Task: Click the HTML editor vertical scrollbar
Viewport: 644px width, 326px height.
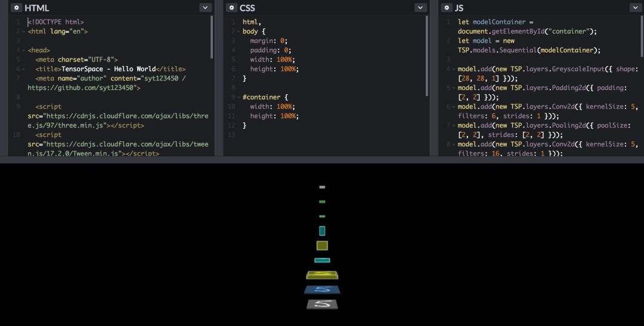Action: (x=212, y=37)
